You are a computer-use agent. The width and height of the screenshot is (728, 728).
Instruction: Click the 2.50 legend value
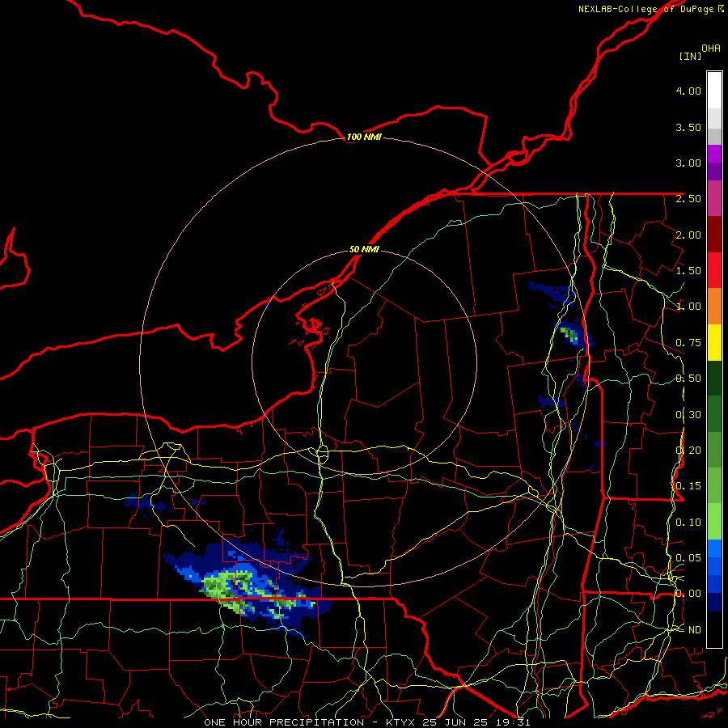pos(688,199)
